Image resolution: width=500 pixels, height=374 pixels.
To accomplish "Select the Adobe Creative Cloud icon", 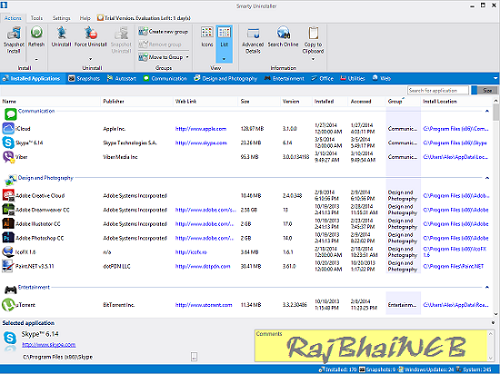I will coord(8,195).
